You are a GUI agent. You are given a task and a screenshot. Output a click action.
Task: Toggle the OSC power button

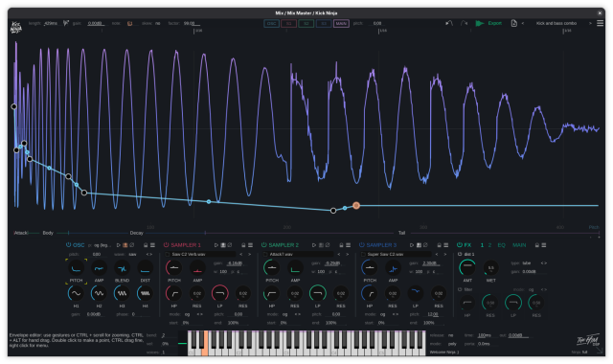point(68,245)
